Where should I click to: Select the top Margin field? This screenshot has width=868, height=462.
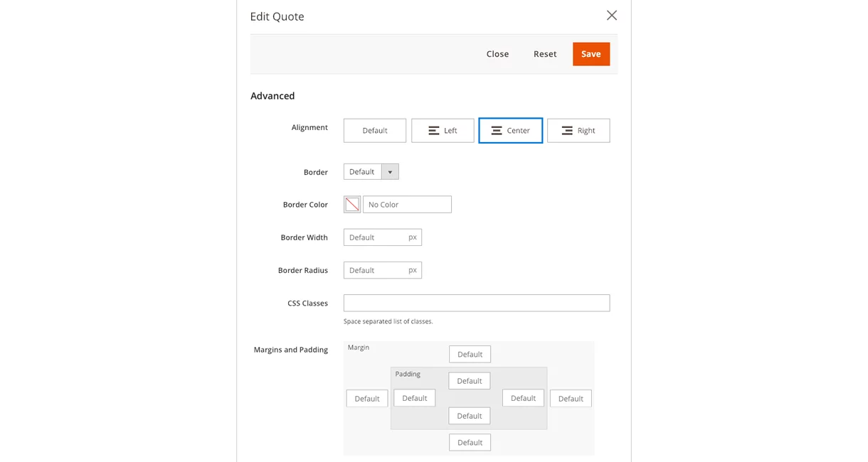coord(470,354)
